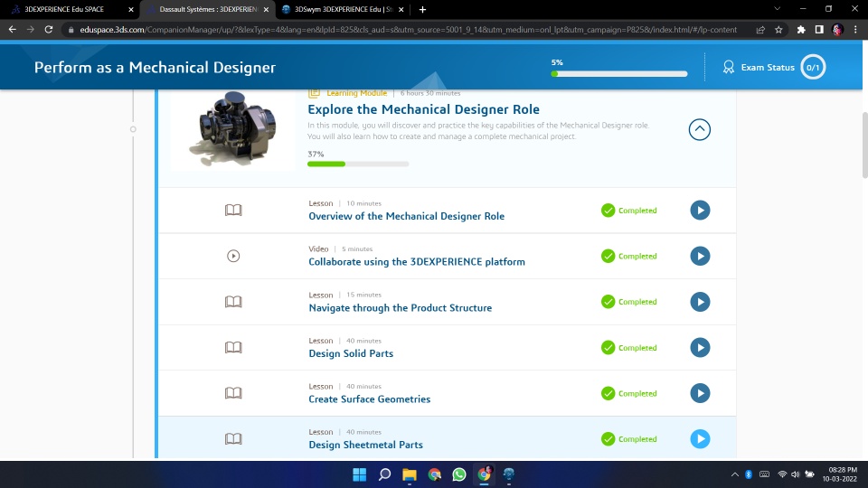
Task: Go forward in browser history
Action: point(31,29)
